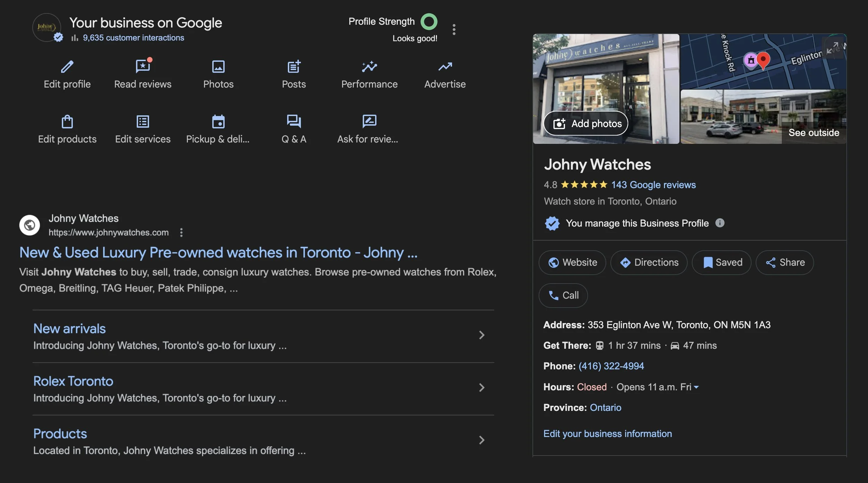Open the Edit products bag icon
Image resolution: width=868 pixels, height=483 pixels.
point(67,122)
